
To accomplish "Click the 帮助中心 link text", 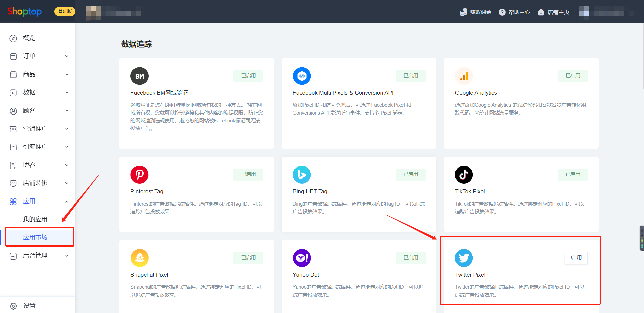I will point(519,12).
